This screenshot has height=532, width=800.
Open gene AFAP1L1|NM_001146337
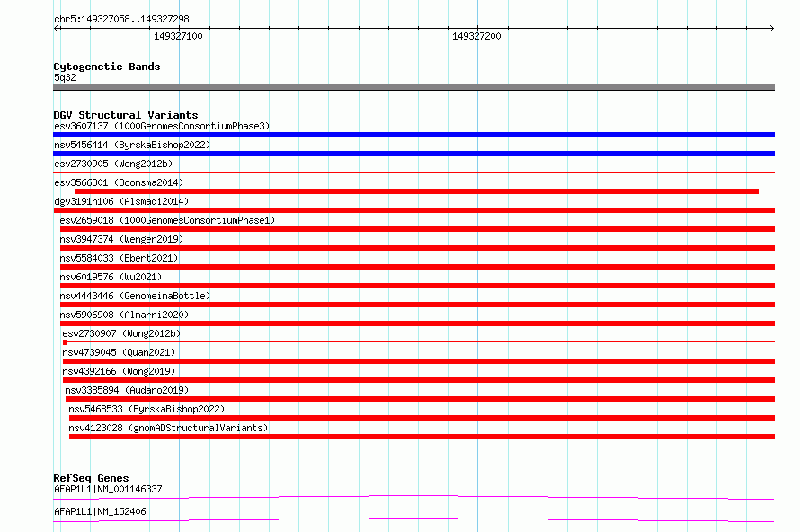click(x=108, y=489)
